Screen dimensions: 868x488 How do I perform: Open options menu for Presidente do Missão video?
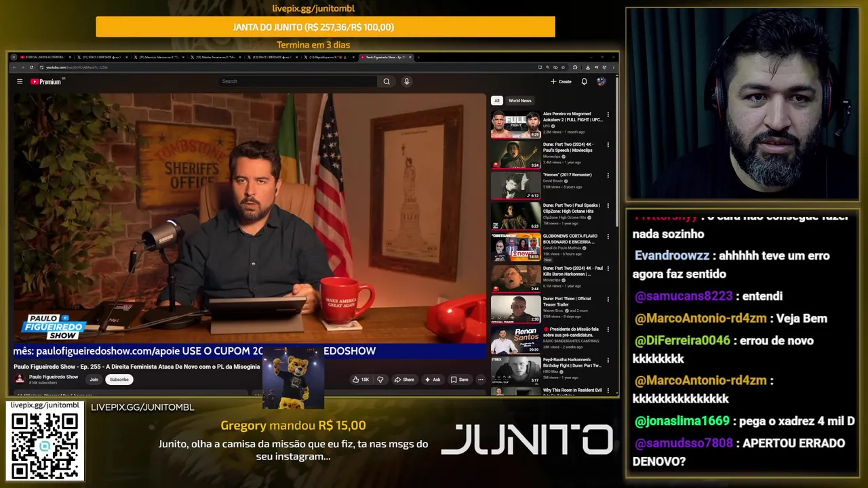tap(608, 329)
